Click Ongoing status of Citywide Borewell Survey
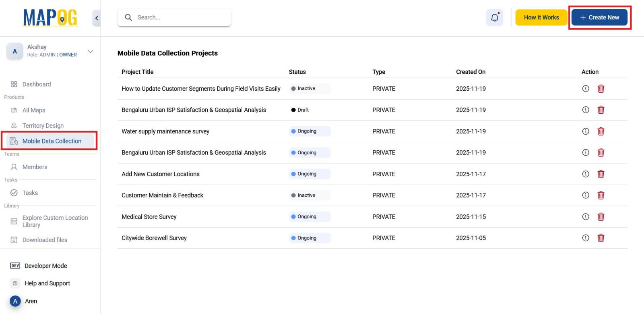 click(310, 238)
